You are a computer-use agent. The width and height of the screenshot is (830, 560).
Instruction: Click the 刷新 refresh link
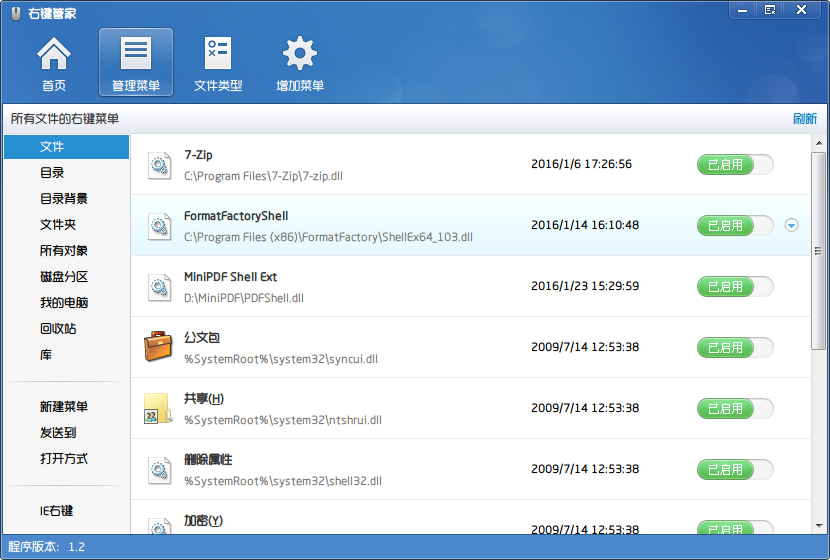pyautogui.click(x=805, y=119)
